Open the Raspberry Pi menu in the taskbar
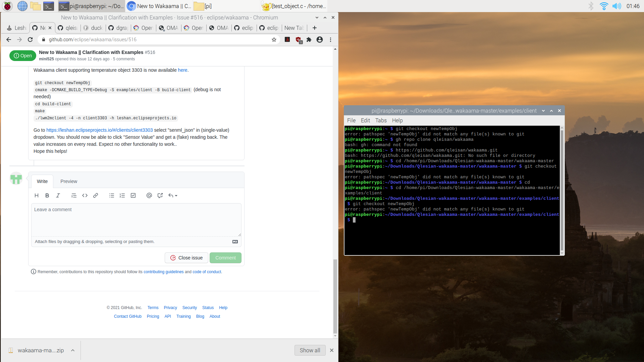644x362 pixels. coord(7,6)
